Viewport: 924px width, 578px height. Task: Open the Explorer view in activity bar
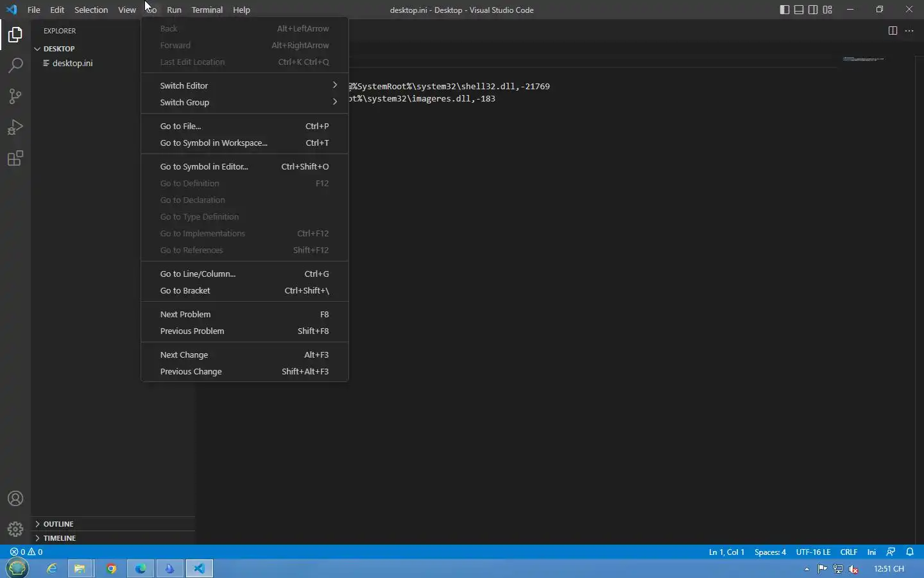click(15, 35)
